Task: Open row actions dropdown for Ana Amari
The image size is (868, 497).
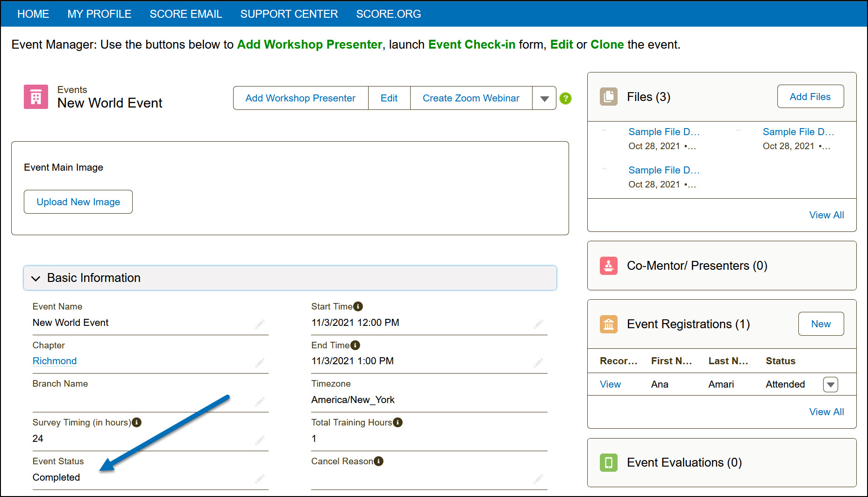Action: point(830,384)
